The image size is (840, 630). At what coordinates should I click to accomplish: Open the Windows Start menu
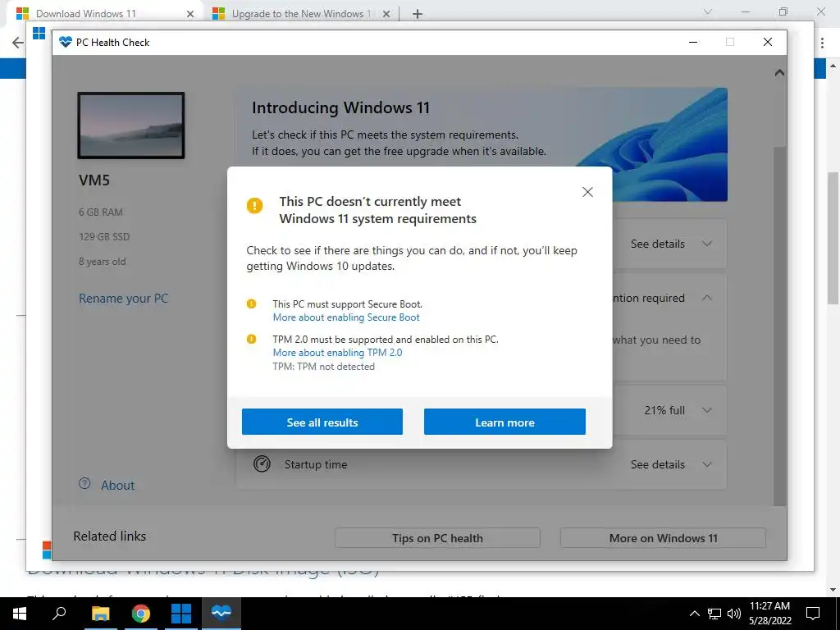[20, 614]
